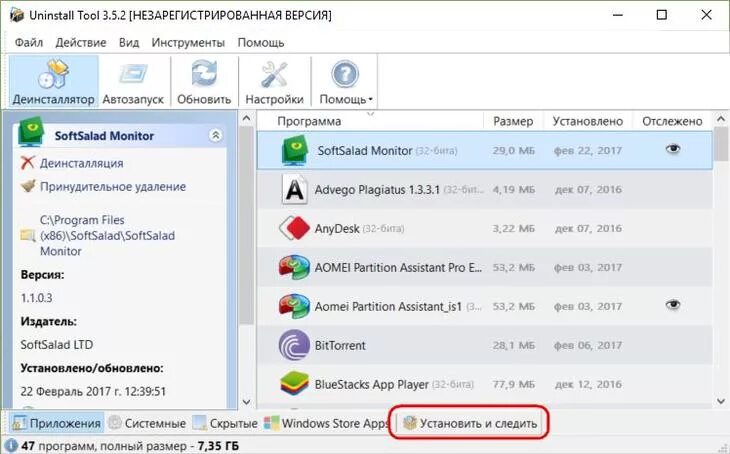Click version value 1.1.0.3
Viewport: 730px width, 454px height.
point(36,298)
